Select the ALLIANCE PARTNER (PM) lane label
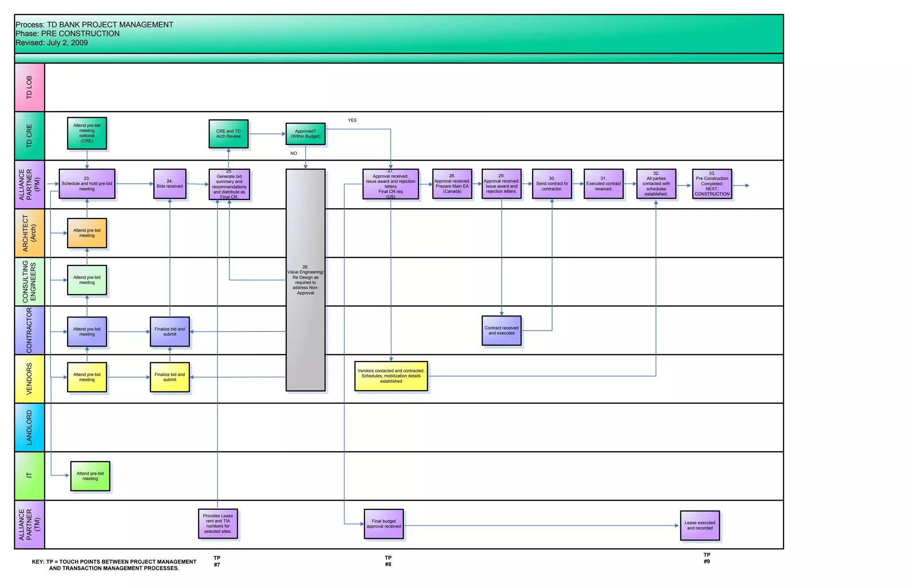909x588 pixels. [29, 185]
